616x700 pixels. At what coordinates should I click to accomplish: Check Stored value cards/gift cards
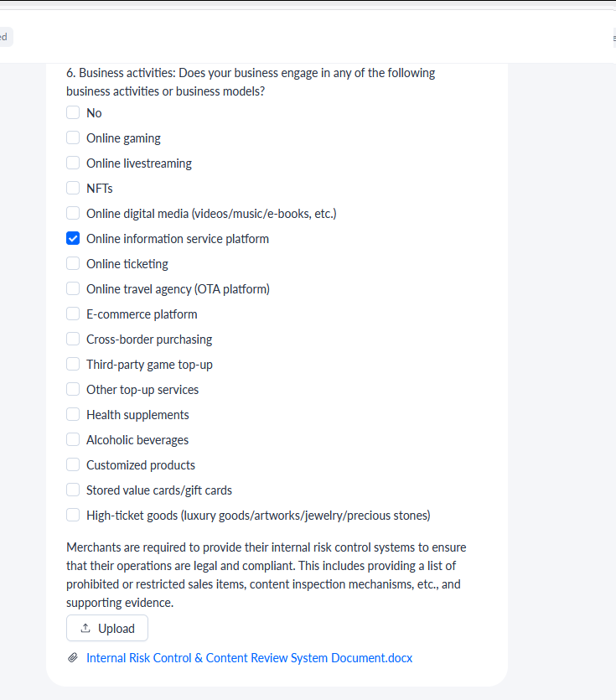tap(73, 490)
